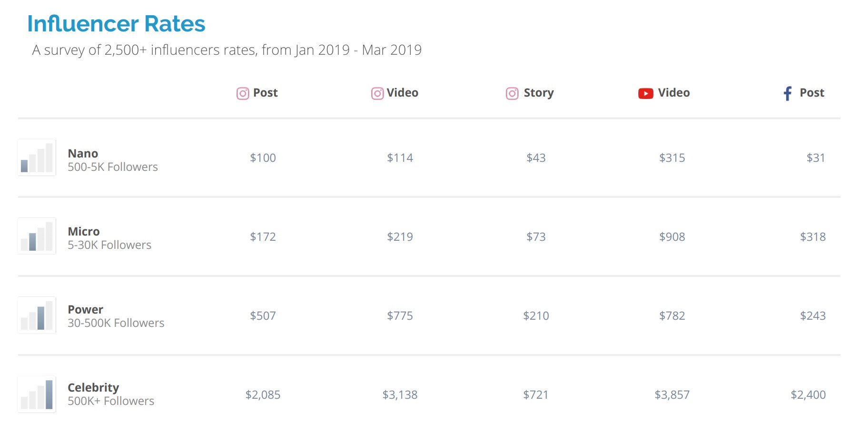
Task: Select the Micro tier bar chart icon
Action: [x=37, y=236]
